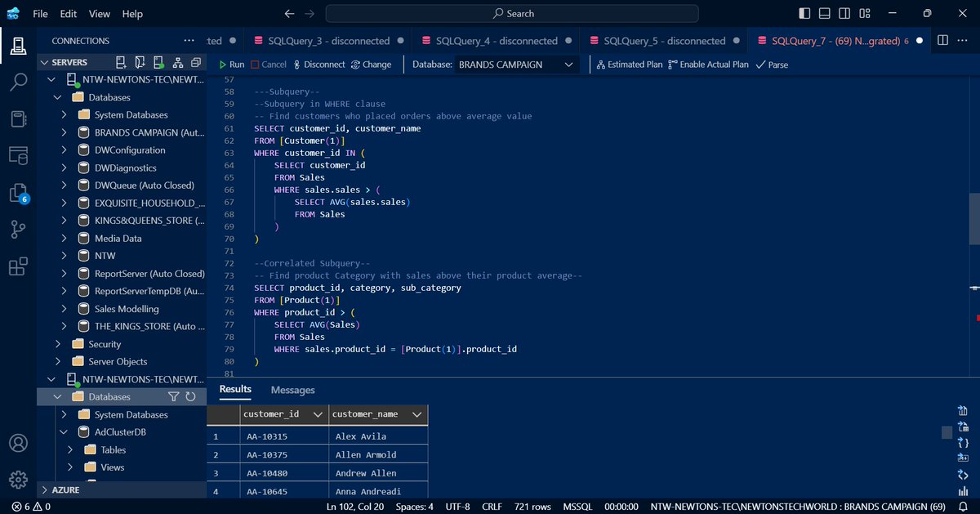
Task: Expand the Server Objects folder
Action: point(58,361)
